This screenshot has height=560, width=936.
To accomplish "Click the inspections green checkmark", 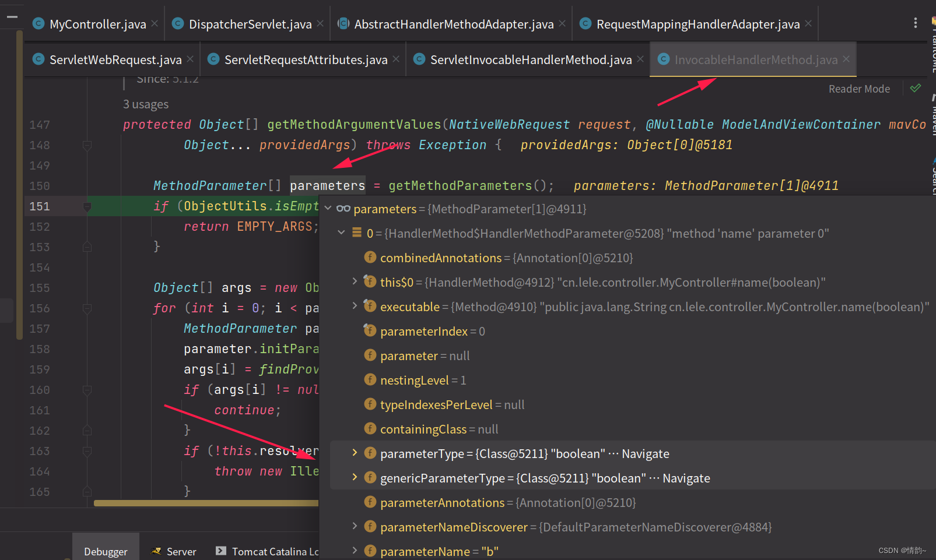I will pos(916,88).
